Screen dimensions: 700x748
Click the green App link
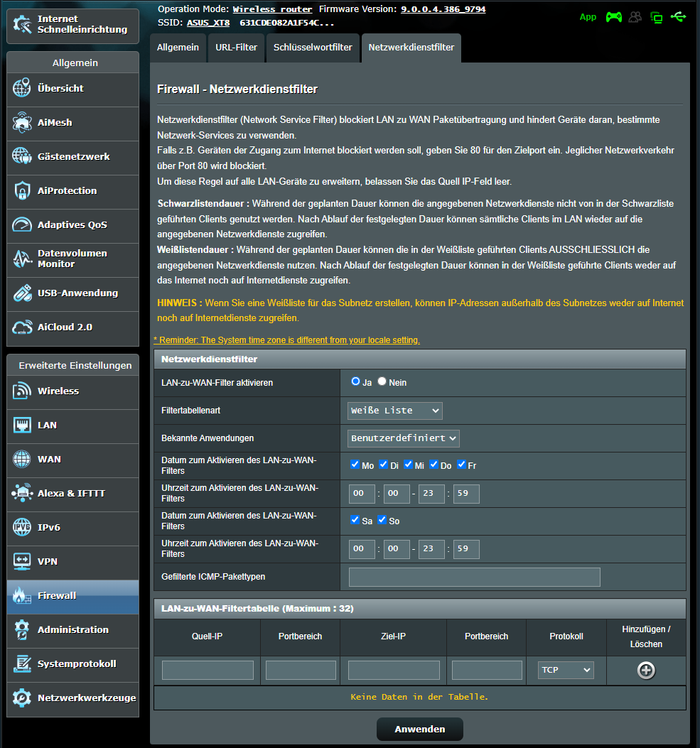588,17
